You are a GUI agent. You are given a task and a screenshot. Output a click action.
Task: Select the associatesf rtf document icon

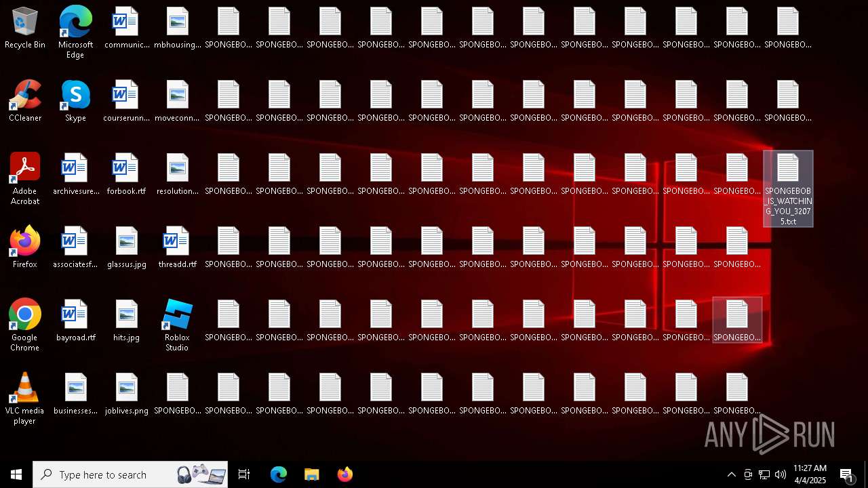75,247
